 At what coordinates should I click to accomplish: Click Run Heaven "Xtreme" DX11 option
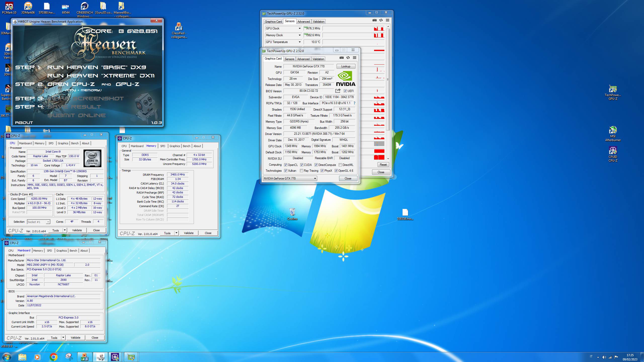[x=101, y=76]
